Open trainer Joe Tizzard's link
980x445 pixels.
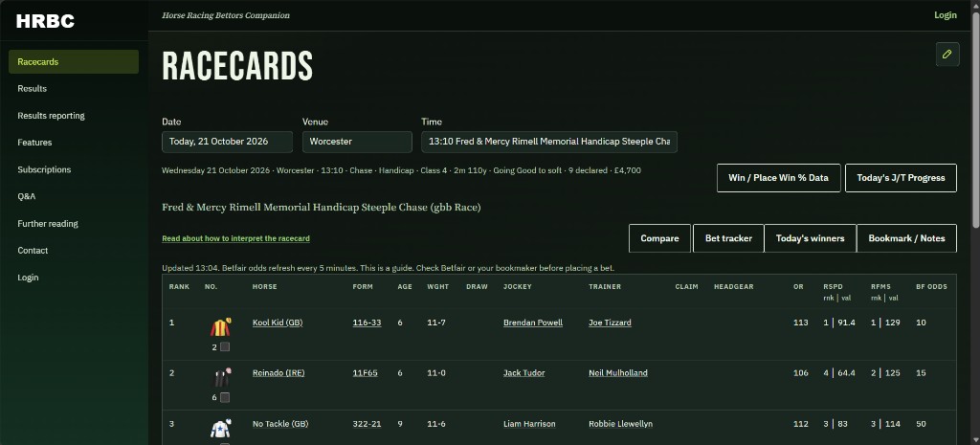coord(610,323)
